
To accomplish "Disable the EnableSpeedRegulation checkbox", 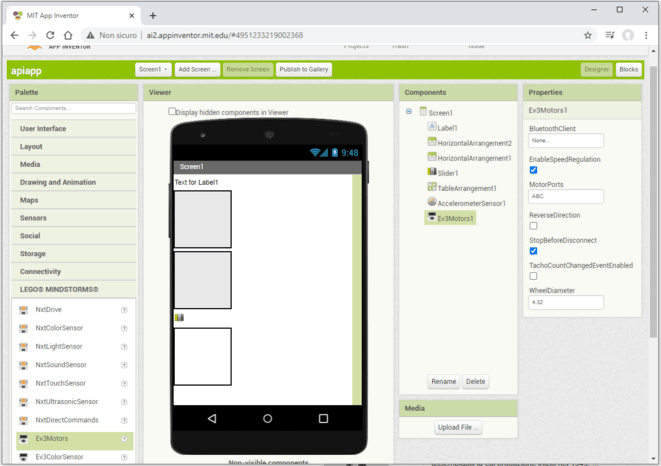I will pyautogui.click(x=533, y=170).
